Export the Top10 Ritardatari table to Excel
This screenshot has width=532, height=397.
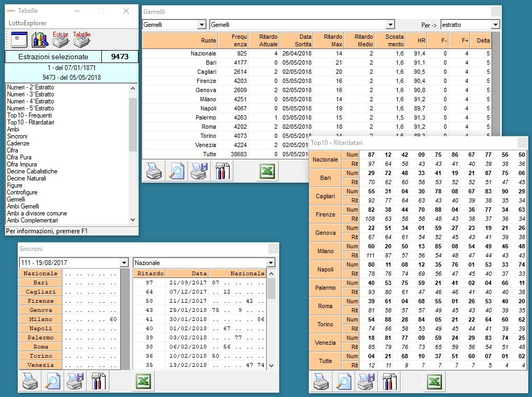pyautogui.click(x=434, y=380)
